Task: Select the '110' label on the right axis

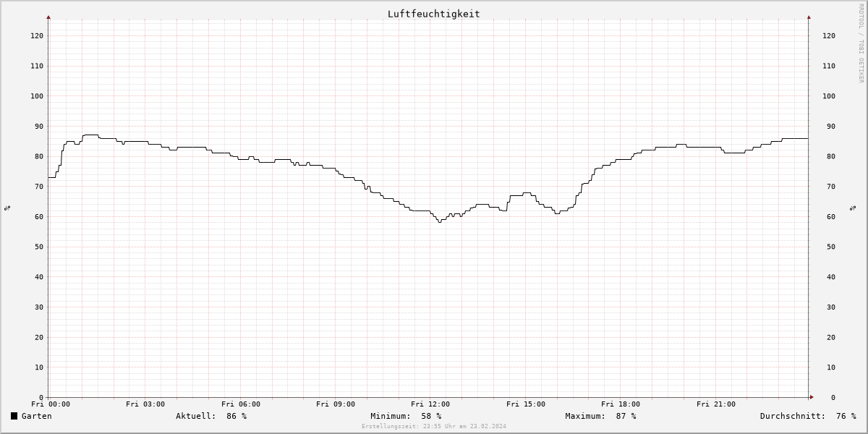Action: [829, 66]
